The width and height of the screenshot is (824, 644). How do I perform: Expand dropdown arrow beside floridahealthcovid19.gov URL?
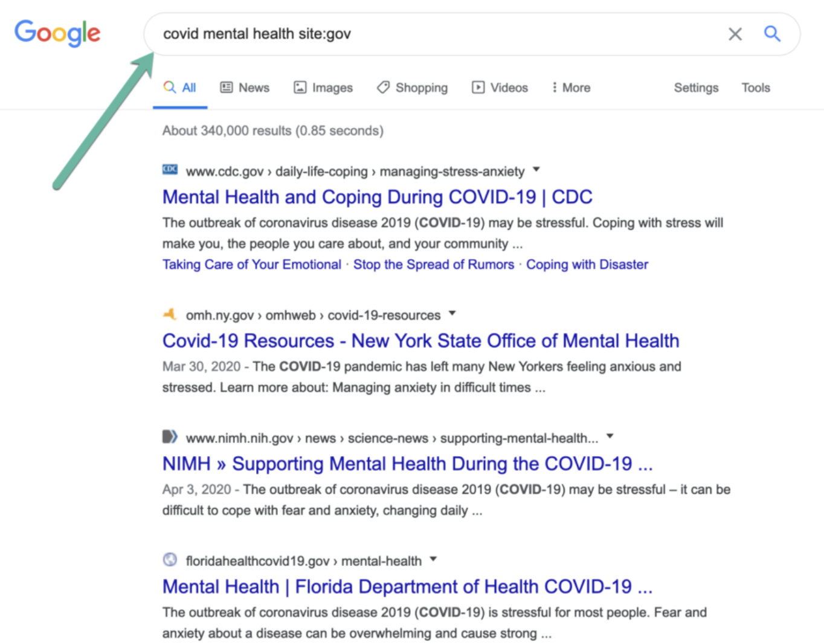[433, 559]
